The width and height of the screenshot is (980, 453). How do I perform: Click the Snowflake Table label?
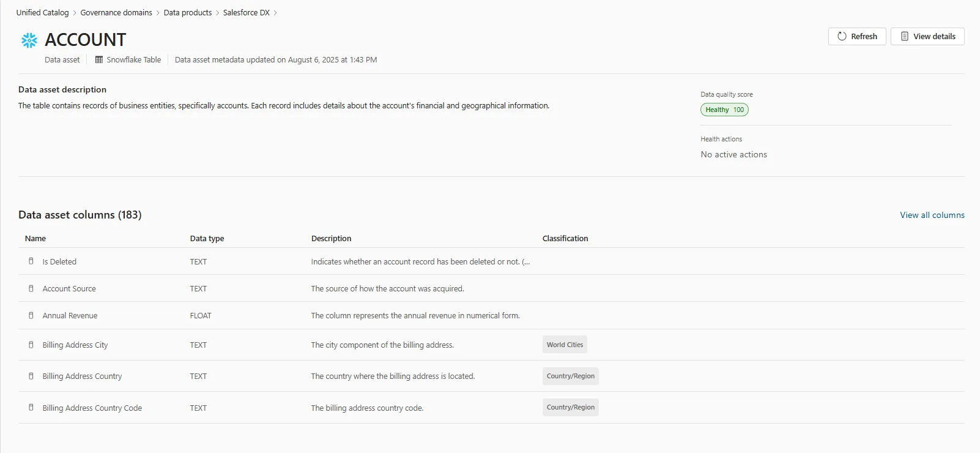134,60
